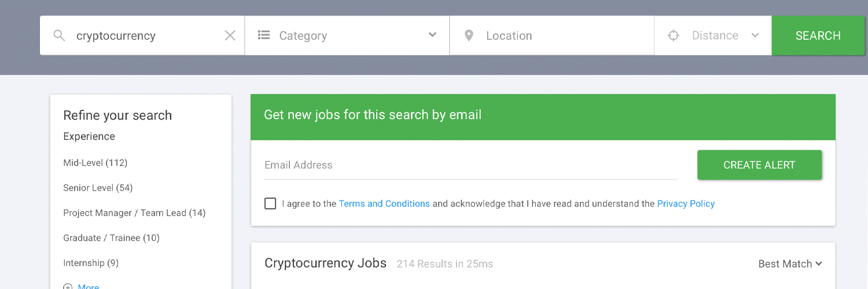Open the Terms and Conditions link

tap(384, 203)
